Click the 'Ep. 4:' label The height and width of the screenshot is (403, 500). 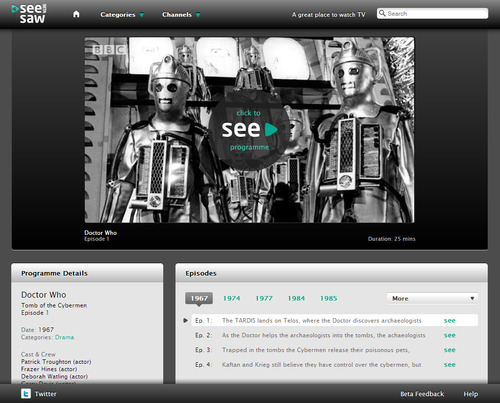204,365
